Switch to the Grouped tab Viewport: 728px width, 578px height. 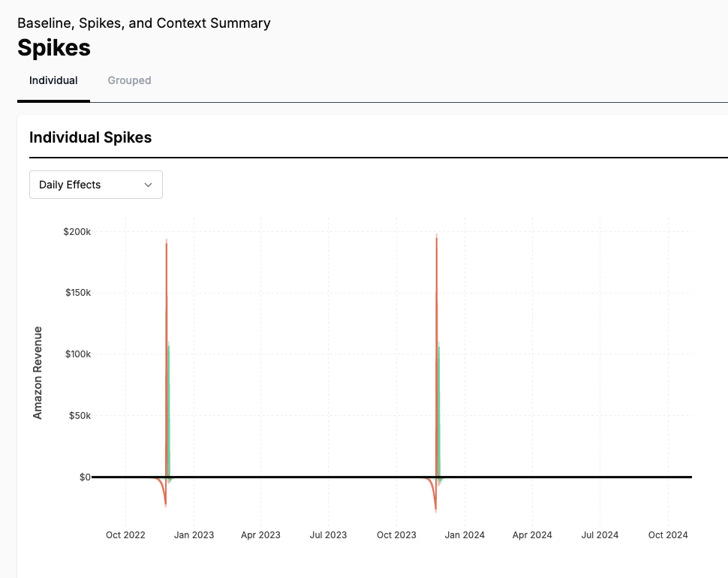(x=128, y=80)
